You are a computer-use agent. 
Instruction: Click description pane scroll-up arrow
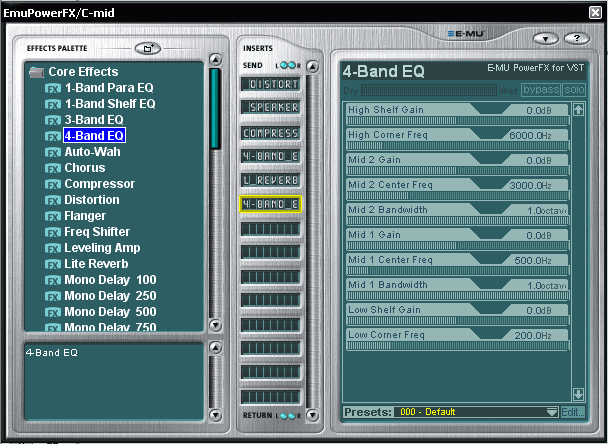pyautogui.click(x=215, y=347)
